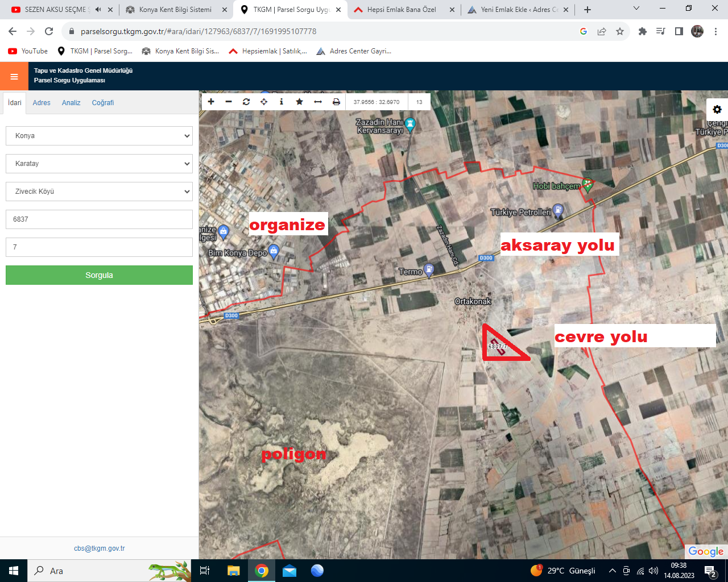Open the Konya province dropdown

(x=99, y=136)
